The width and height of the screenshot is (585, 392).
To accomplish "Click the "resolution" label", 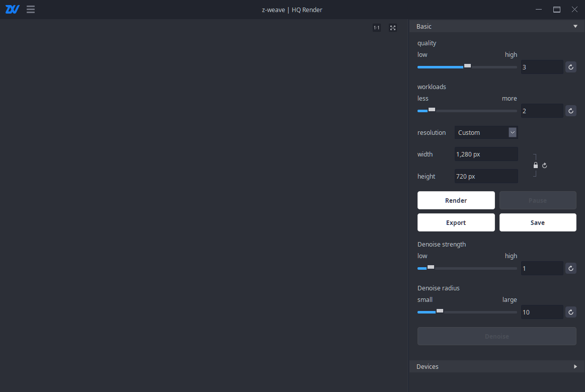I will point(431,132).
